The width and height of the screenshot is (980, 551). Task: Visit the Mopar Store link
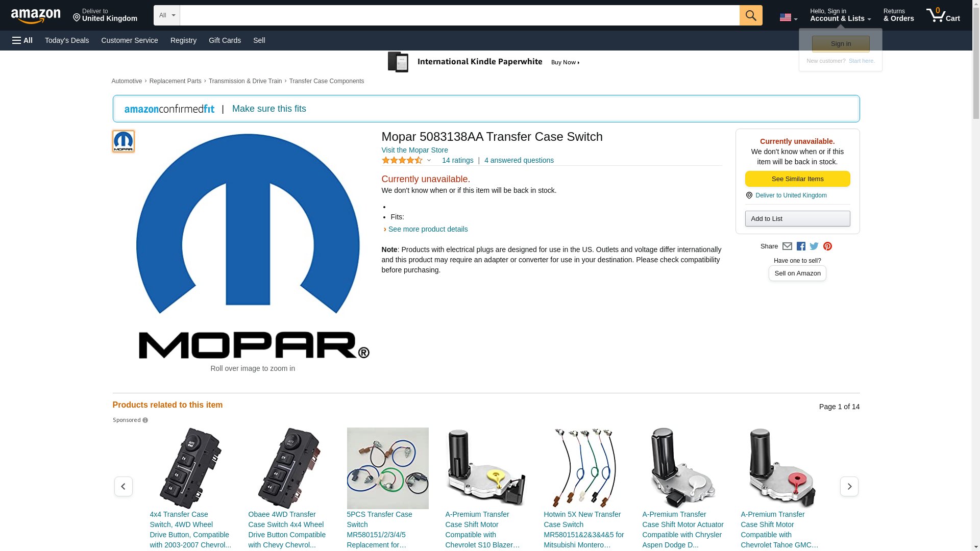click(x=414, y=150)
